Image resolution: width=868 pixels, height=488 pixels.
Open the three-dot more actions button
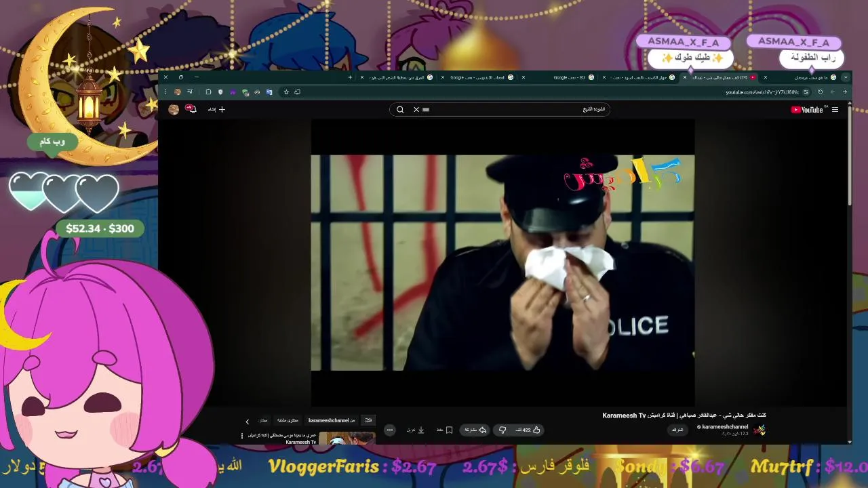click(x=390, y=430)
